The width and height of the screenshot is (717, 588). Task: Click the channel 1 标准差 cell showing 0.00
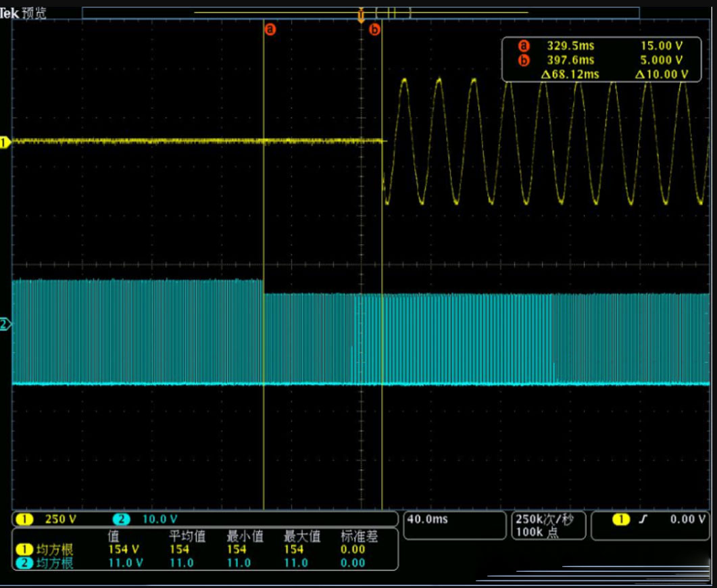pyautogui.click(x=353, y=549)
